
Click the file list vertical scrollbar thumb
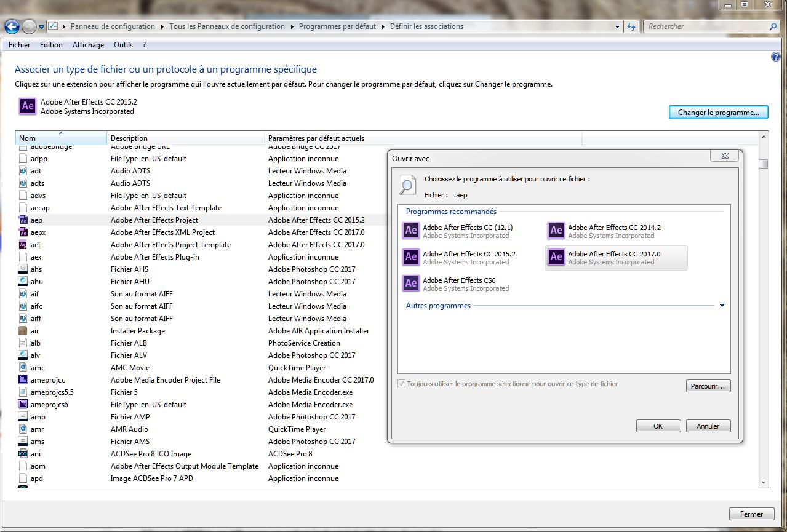[763, 164]
